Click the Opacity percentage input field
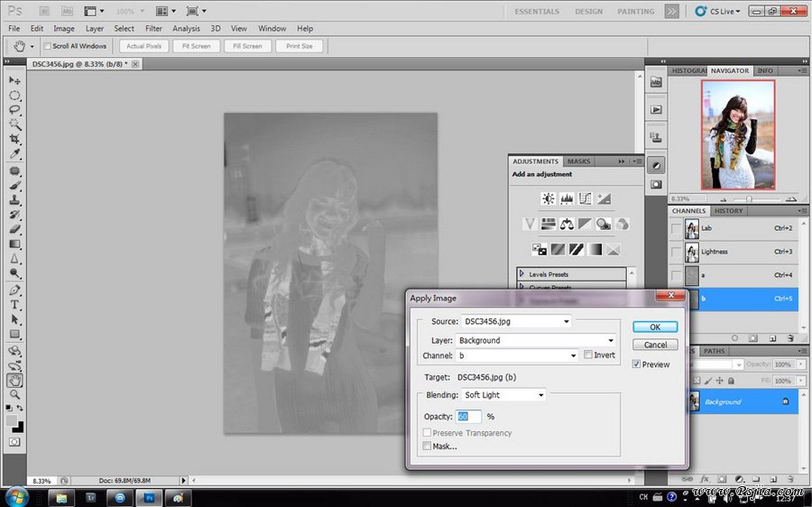The height and width of the screenshot is (507, 812). click(x=468, y=417)
